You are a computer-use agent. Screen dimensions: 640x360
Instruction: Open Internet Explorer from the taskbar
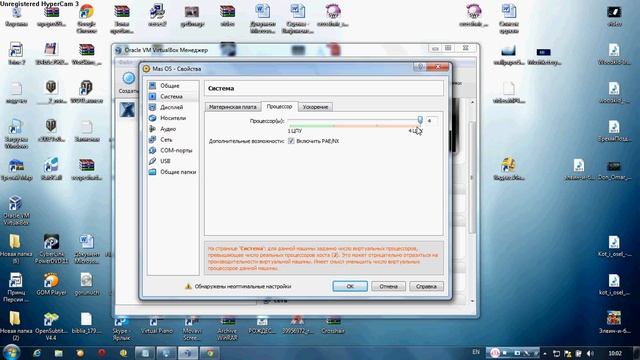pos(37,353)
